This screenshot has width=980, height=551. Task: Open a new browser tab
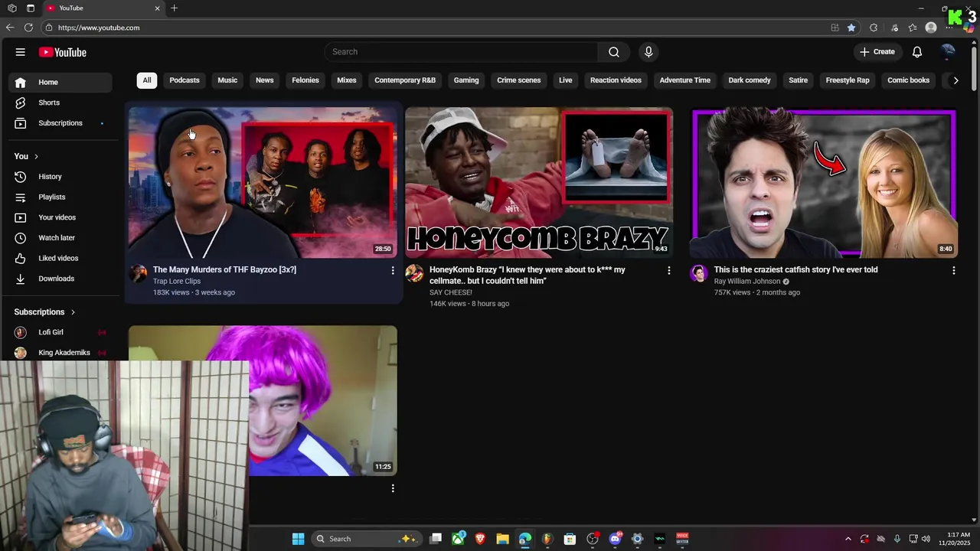click(174, 8)
